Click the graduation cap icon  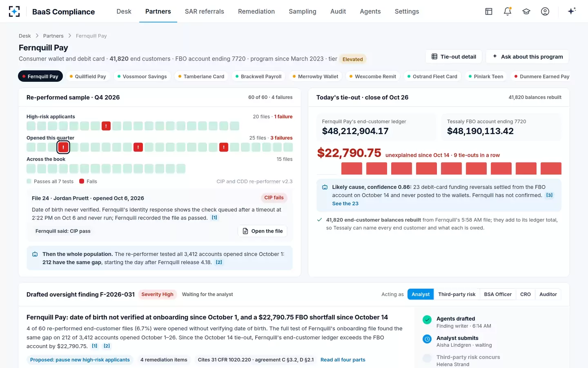[x=526, y=11]
